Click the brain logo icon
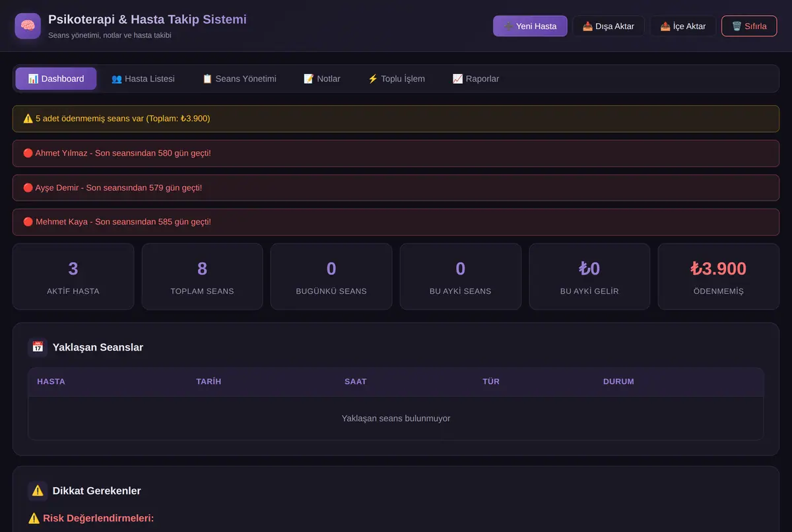 [28, 26]
